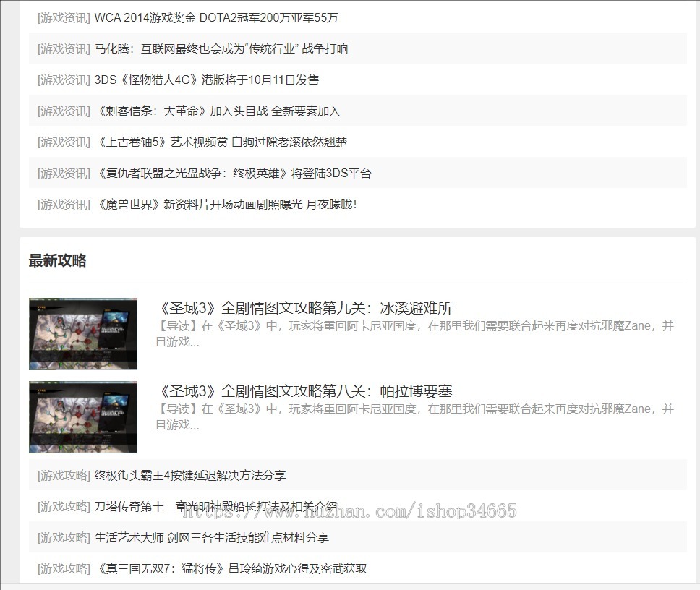
Task: Open thumbnail for 圣域3 第九关 冰溪避难所
Action: point(83,334)
